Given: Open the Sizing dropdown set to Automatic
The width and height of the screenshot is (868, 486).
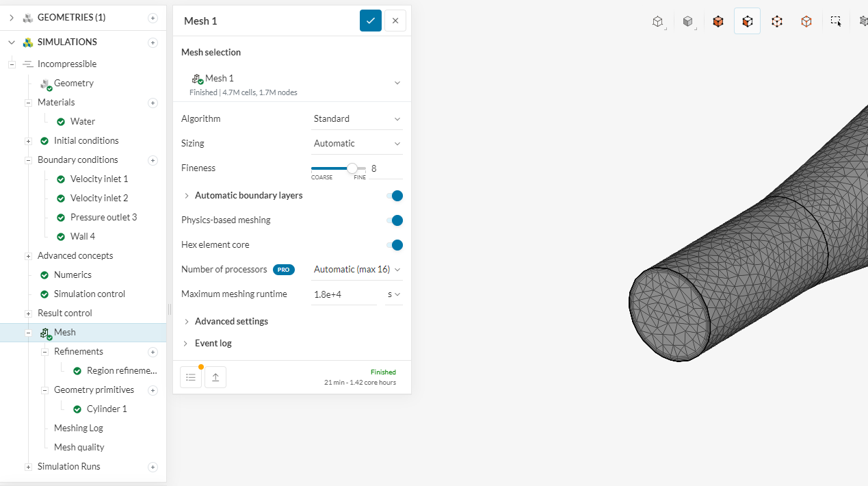Looking at the screenshot, I should 356,143.
